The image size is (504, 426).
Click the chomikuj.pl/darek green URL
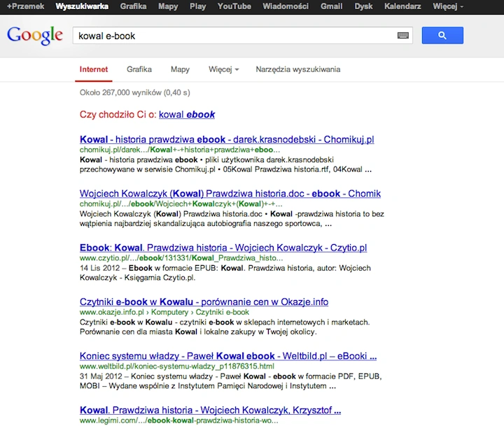pyautogui.click(x=180, y=150)
